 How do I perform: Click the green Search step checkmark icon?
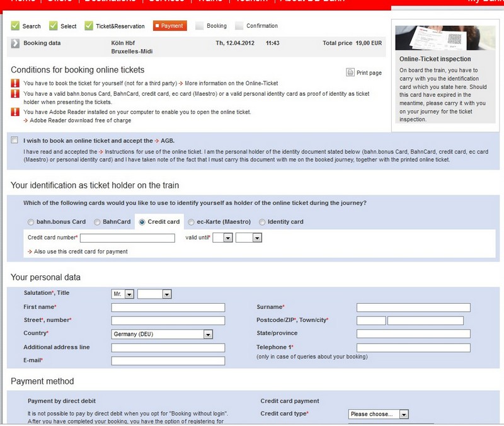pyautogui.click(x=15, y=26)
